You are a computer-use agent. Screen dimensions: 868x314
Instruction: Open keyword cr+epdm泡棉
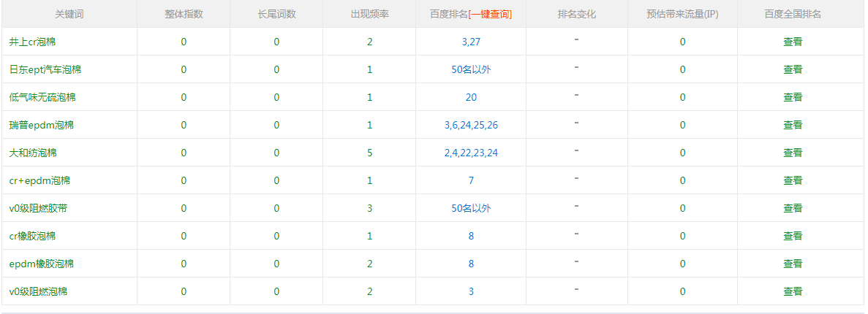(x=39, y=181)
